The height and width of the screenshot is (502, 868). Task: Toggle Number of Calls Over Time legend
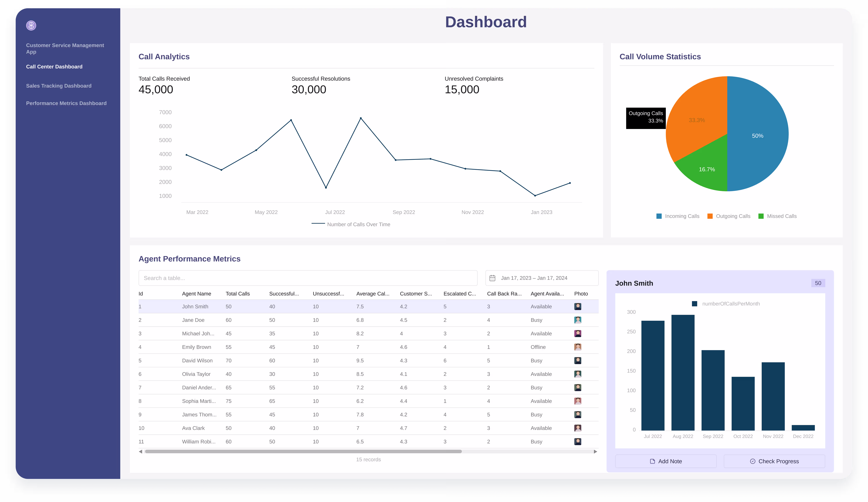tap(351, 224)
